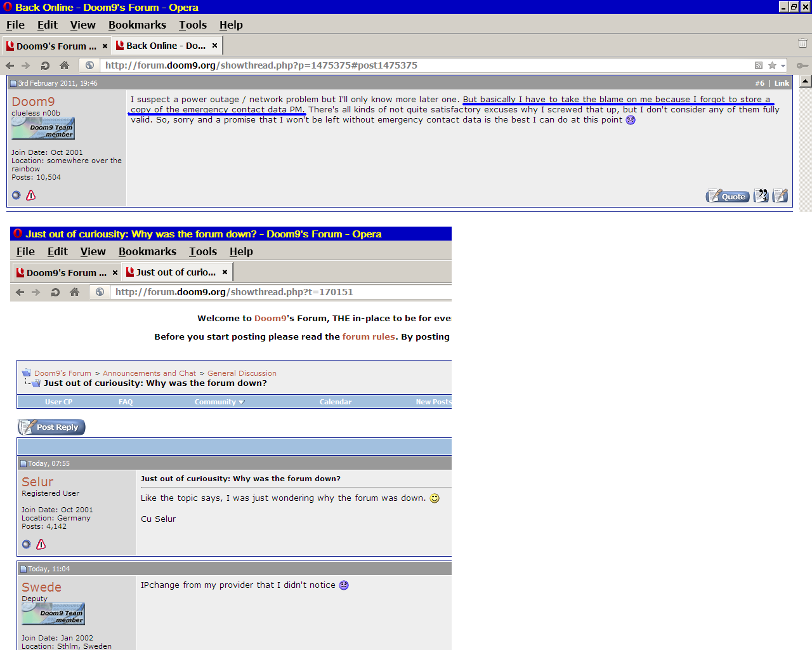This screenshot has width=812, height=650.
Task: Click the password wand key icon
Action: 802,65
